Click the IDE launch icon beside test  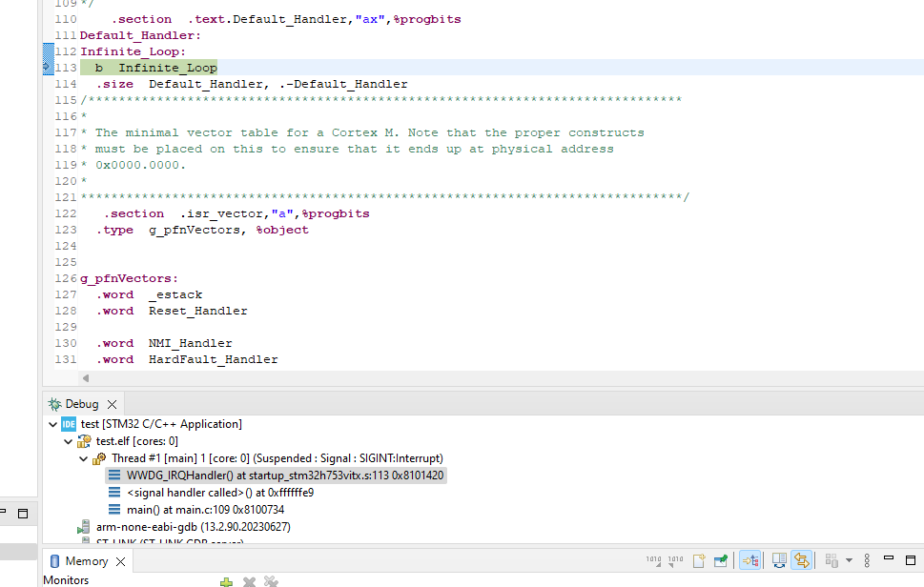(69, 424)
